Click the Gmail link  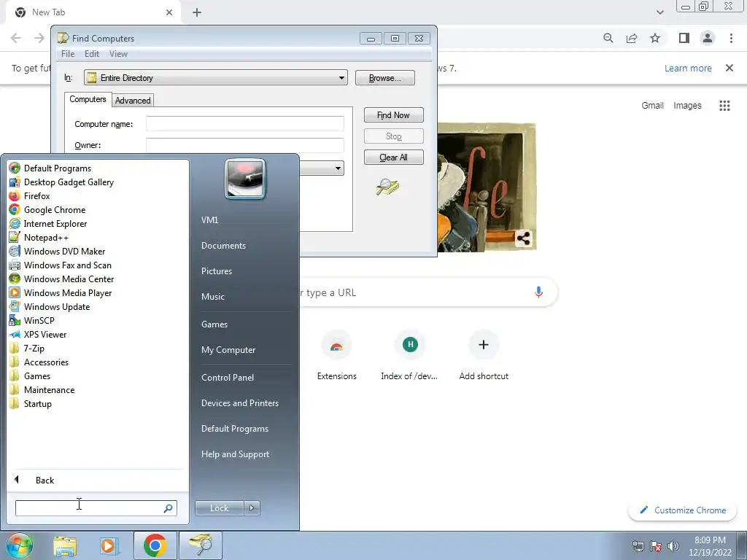(x=652, y=105)
